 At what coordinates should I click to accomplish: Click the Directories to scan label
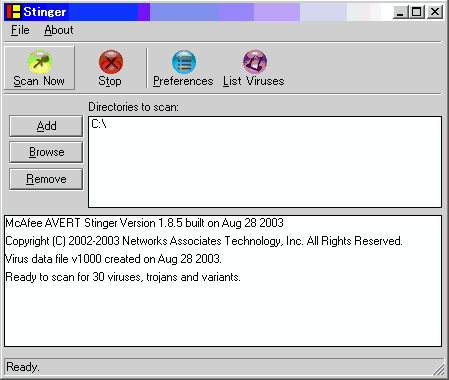(133, 107)
